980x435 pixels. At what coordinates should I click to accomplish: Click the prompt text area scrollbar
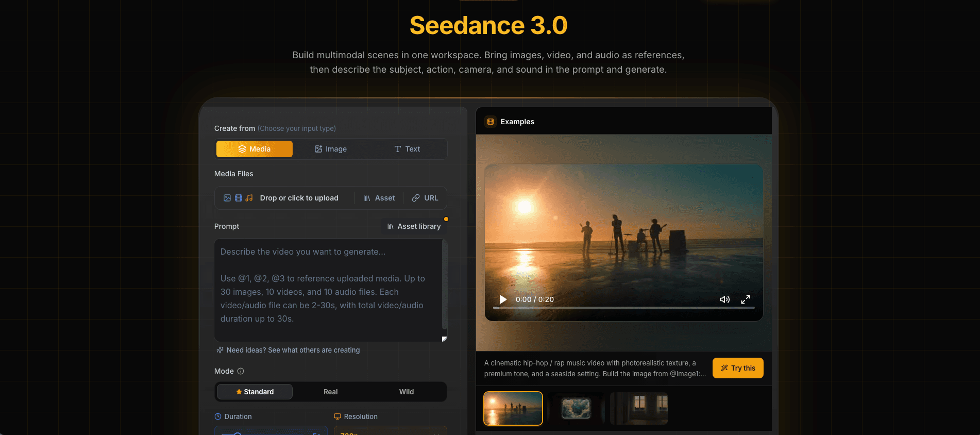click(445, 285)
